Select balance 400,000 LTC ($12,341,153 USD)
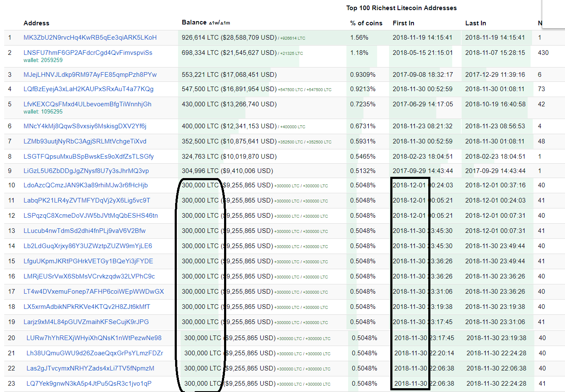 pos(229,126)
